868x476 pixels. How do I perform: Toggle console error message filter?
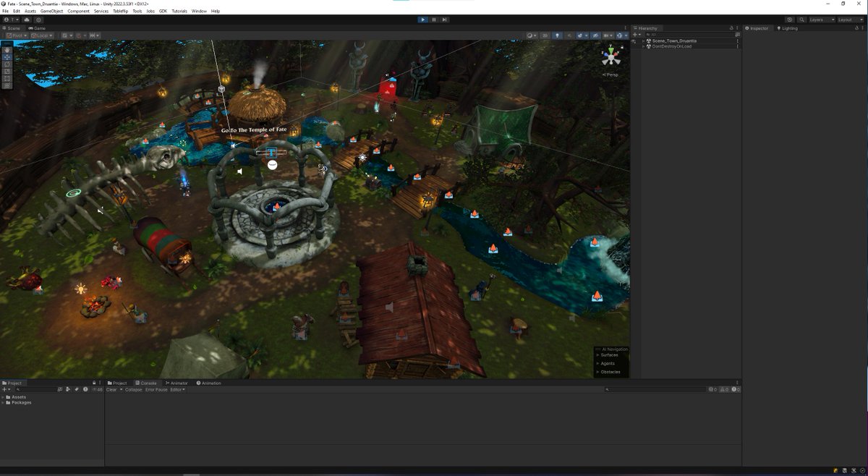[x=736, y=389]
